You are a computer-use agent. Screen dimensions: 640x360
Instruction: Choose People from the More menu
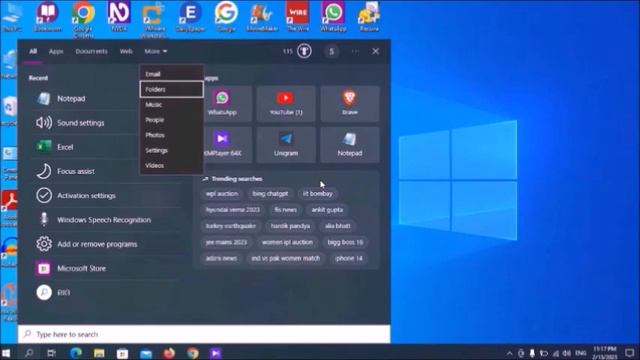171,120
